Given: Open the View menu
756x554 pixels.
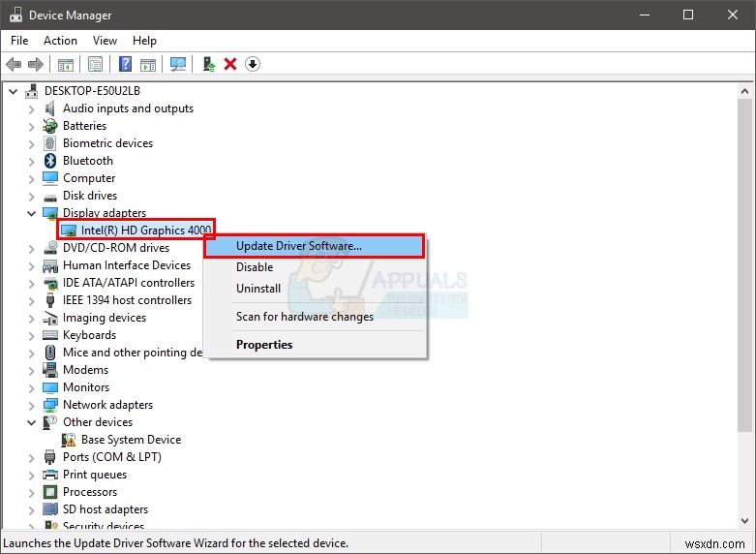Looking at the screenshot, I should [x=105, y=41].
